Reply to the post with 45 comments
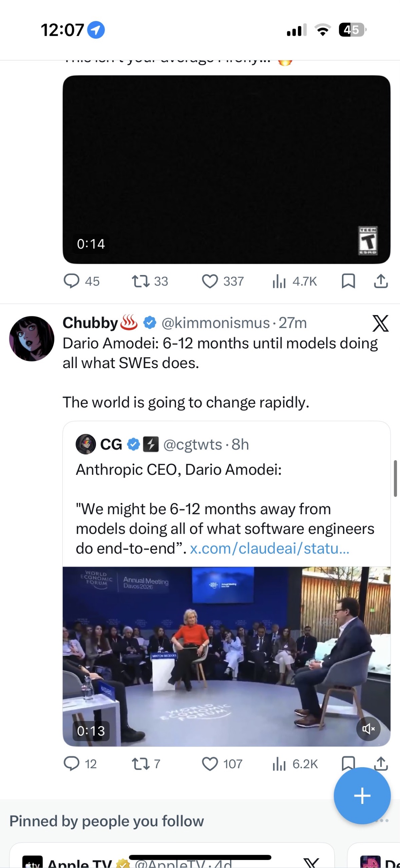Viewport: 400px width, 868px height. pos(72,281)
